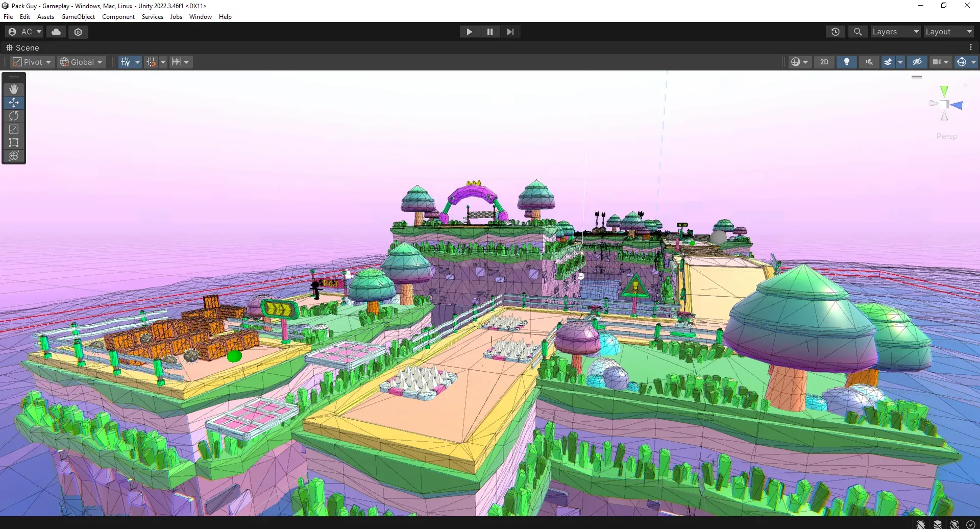Open the Pivot handle position dropdown
The width and height of the screenshot is (980, 529).
pos(32,62)
